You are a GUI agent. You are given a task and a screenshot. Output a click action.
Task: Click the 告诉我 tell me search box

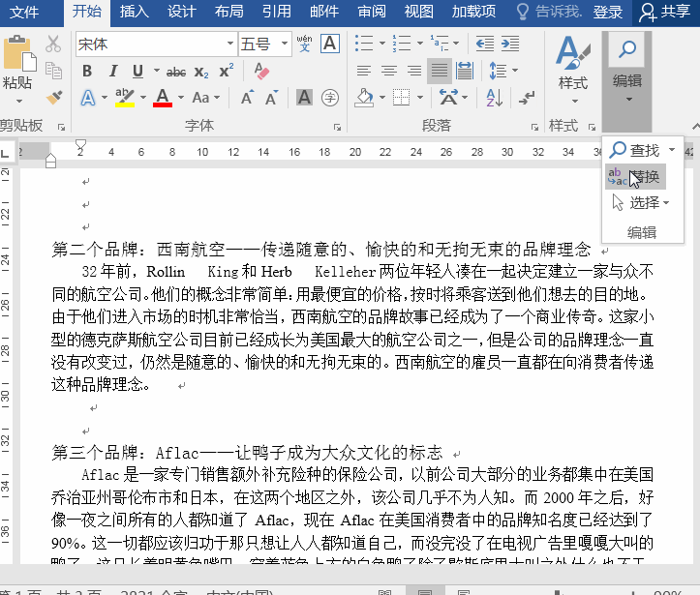550,12
